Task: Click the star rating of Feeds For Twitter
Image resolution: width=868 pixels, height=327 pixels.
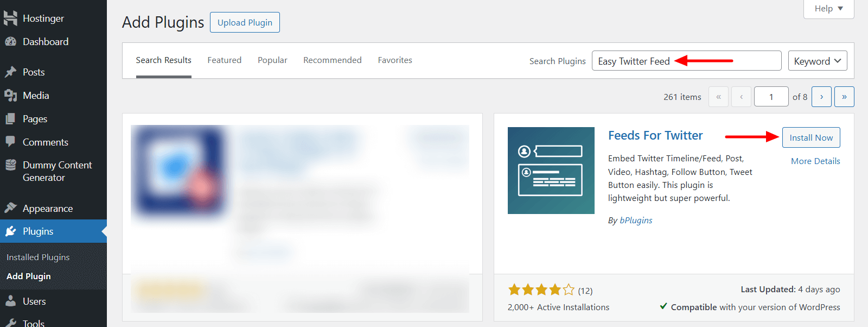Action: click(x=541, y=290)
